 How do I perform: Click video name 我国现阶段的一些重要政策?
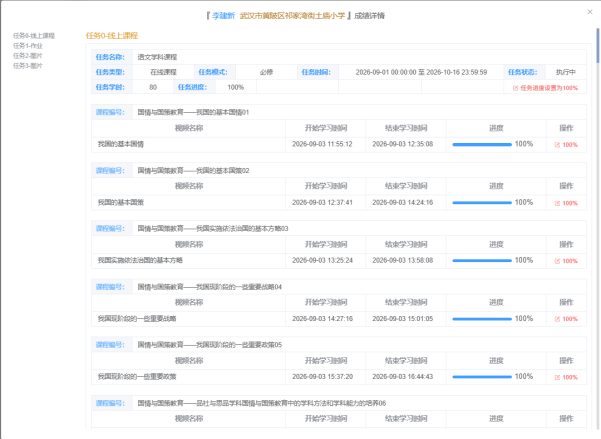[x=137, y=377]
